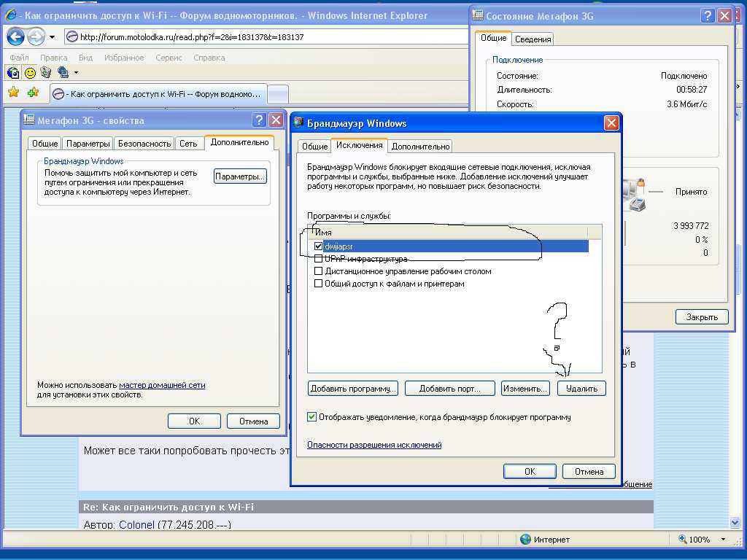Click Отмена in Брандмауэр Windows
Screen dimensions: 747x560
(589, 472)
